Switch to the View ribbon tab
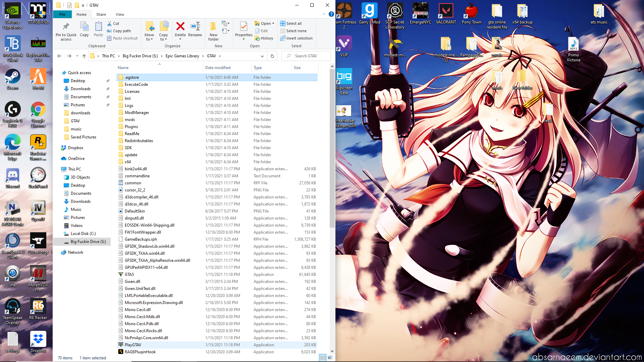 [x=120, y=14]
